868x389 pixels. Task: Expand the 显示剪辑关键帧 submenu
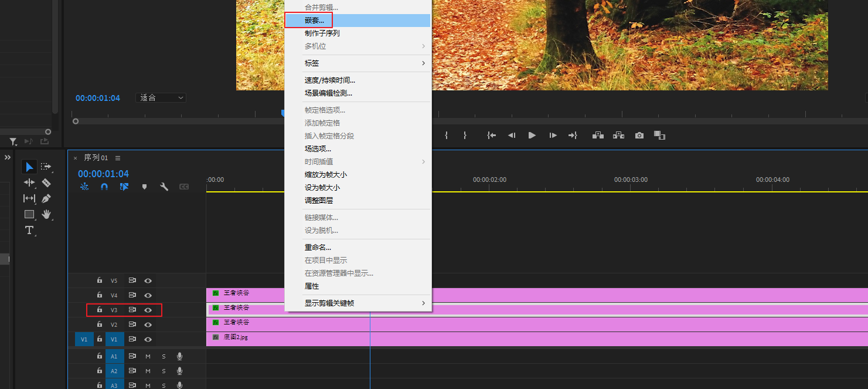[358, 303]
